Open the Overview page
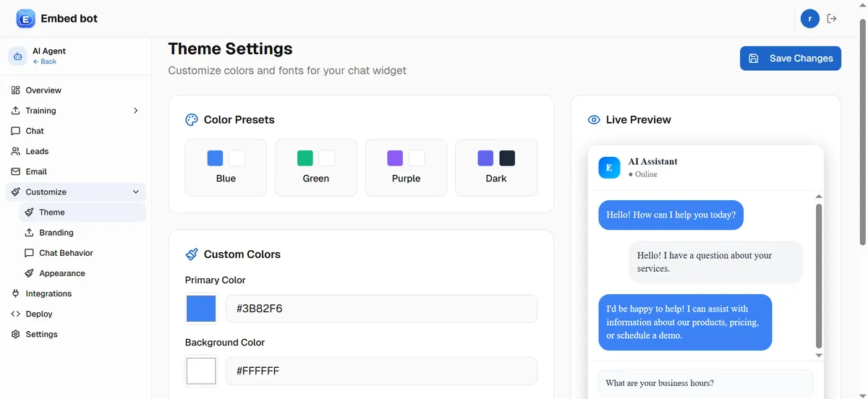This screenshot has height=399, width=868. click(76, 90)
